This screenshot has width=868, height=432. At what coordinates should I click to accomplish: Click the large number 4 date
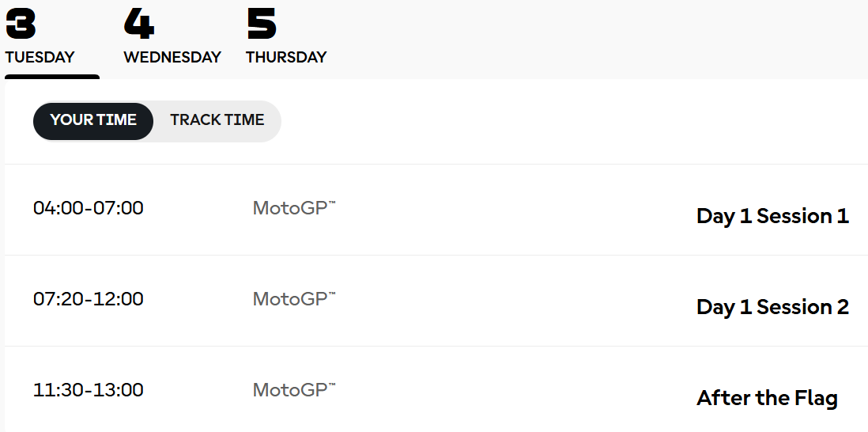coord(139,24)
